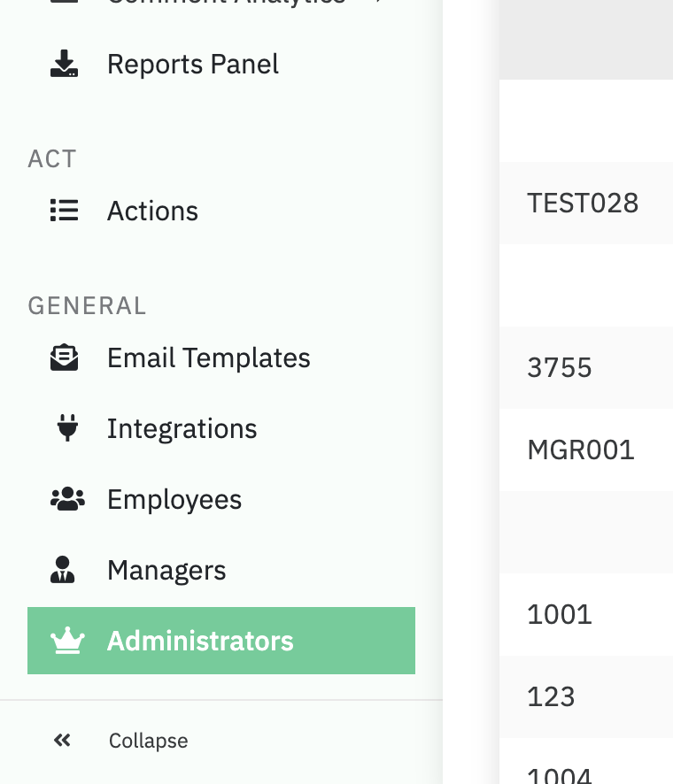Open Email Templates via its text label
This screenshot has width=673, height=784.
click(x=208, y=357)
